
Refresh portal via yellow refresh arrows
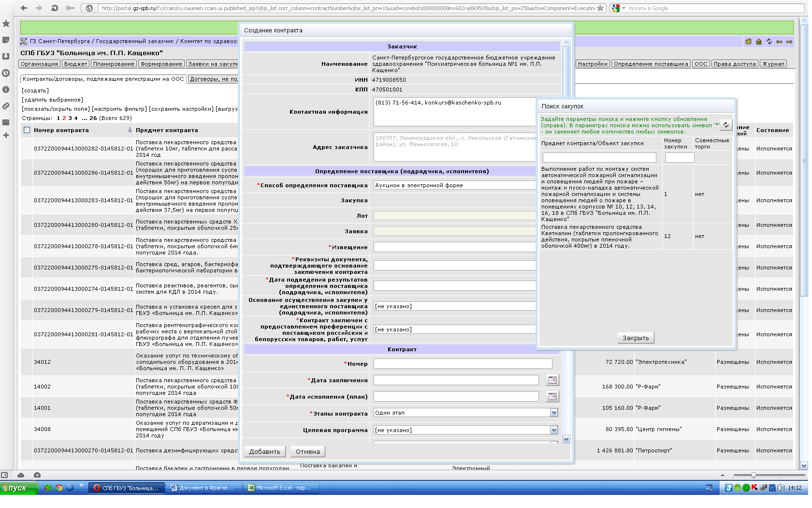pyautogui.click(x=769, y=42)
